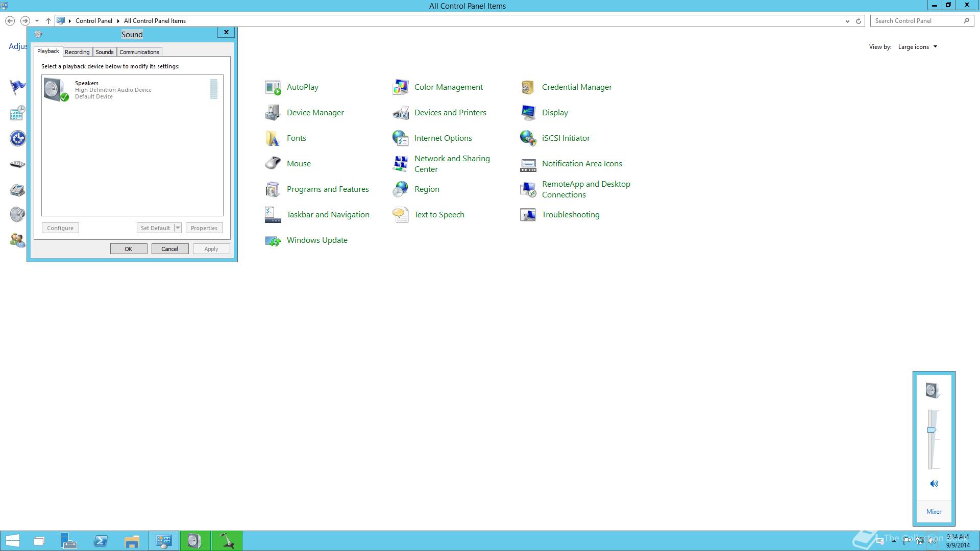This screenshot has height=551, width=980.
Task: Refresh the Control Panel view
Action: 859,21
